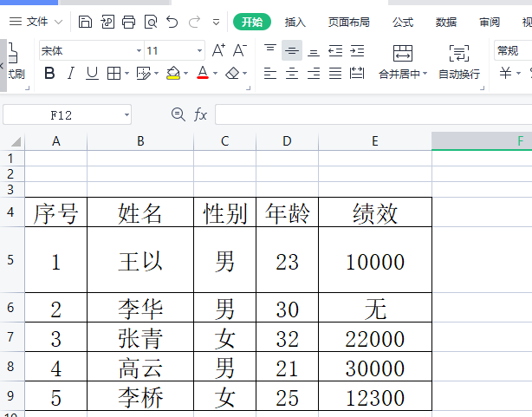
Task: Decrease font size with A- icon
Action: [240, 50]
